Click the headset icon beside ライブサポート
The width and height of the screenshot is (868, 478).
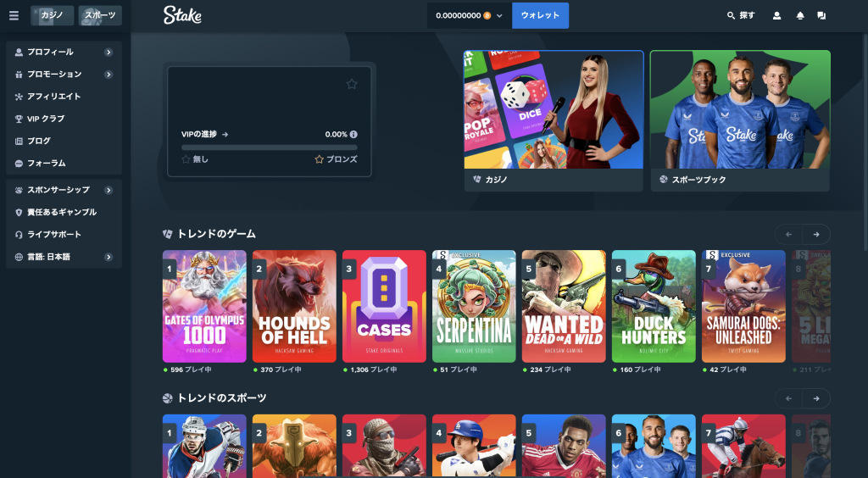(19, 235)
